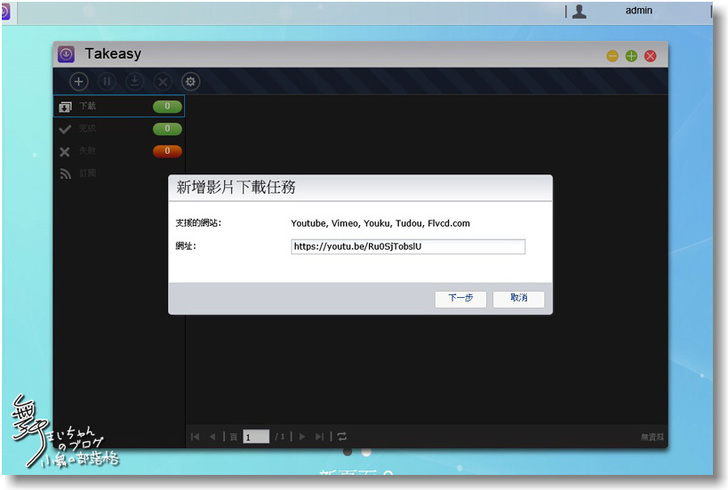Image resolution: width=728 pixels, height=490 pixels.
Task: Go to last page in pager
Action: 319,437
